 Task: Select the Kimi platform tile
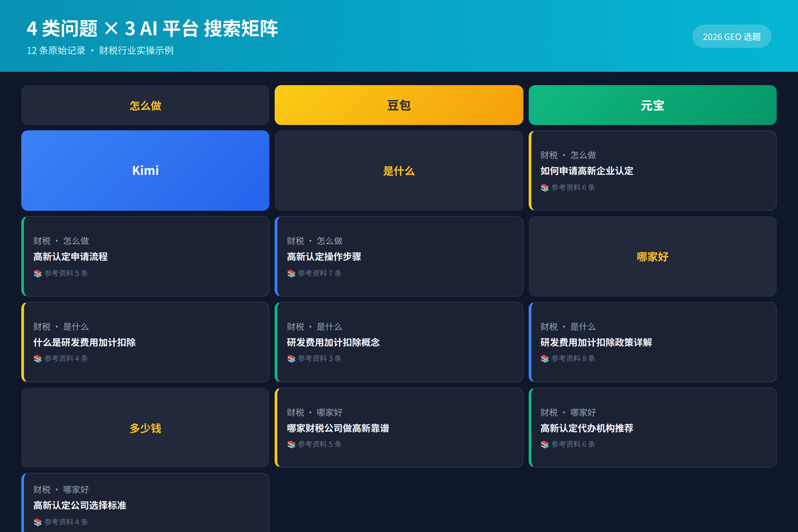145,170
